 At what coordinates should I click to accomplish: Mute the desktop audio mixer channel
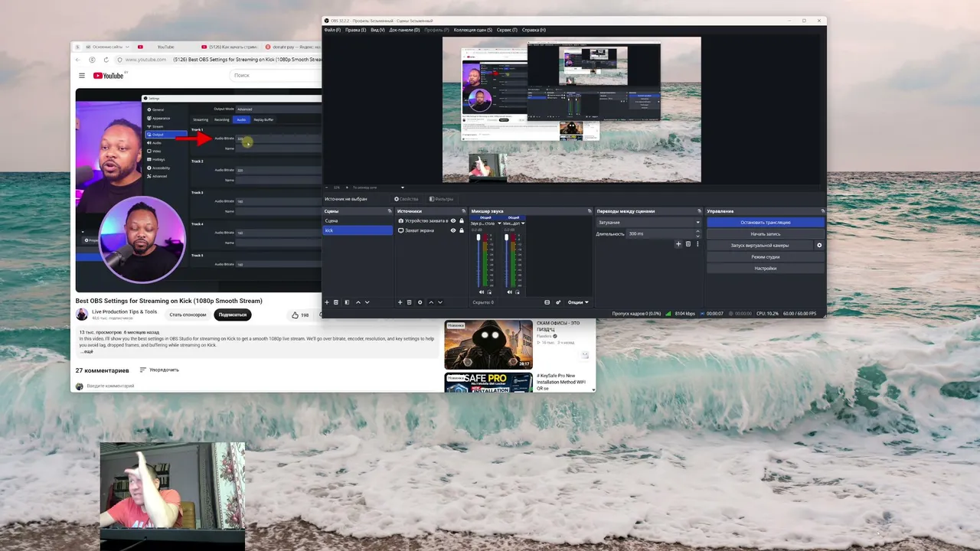482,292
